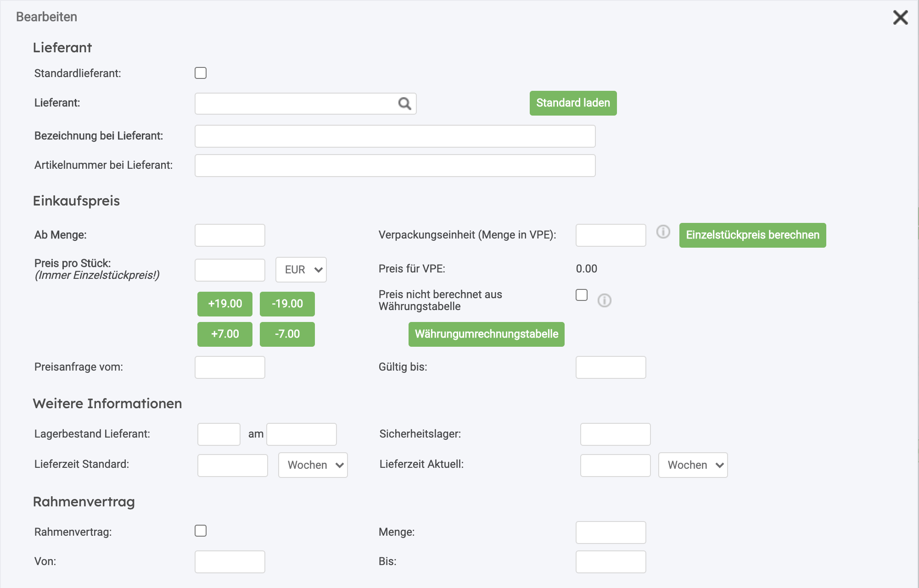Open the Währungumrechnungstabelle
Screen dimensions: 919x588
coord(486,334)
